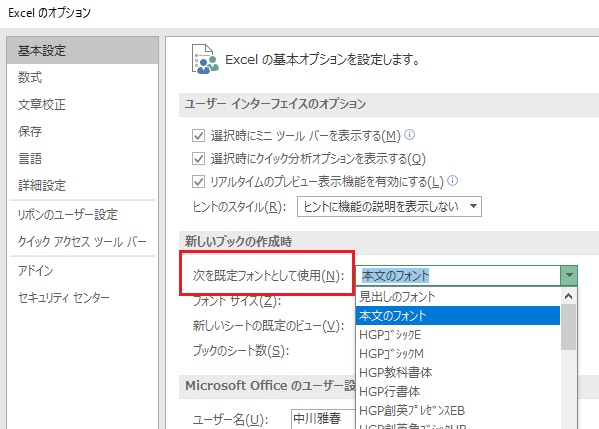Open クイック アクセス ツール バー category
Image resolution: width=599 pixels, height=429 pixels.
click(82, 241)
